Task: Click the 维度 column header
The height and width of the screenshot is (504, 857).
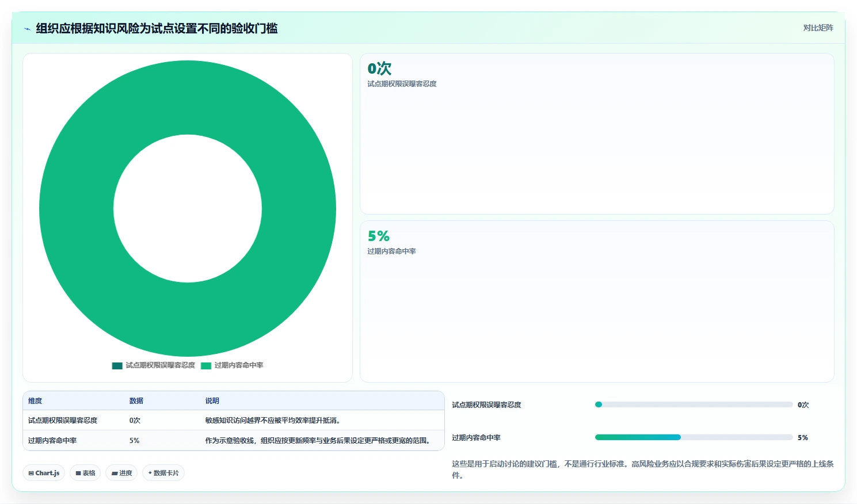Action: [35, 401]
